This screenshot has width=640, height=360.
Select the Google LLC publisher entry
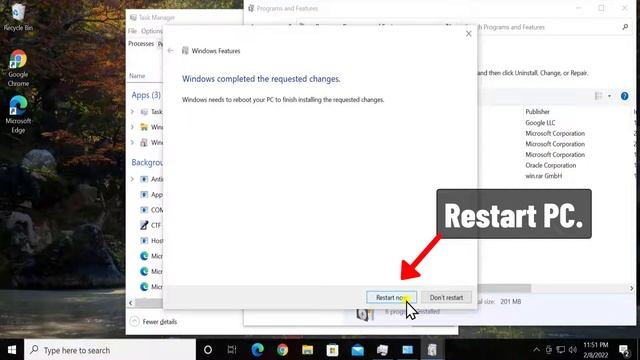[x=540, y=123]
